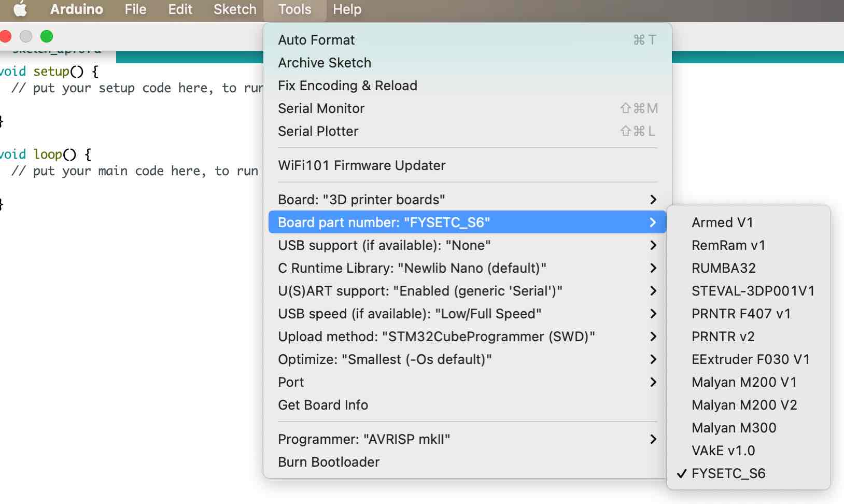
Task: Open the Edit menu
Action: tap(180, 9)
